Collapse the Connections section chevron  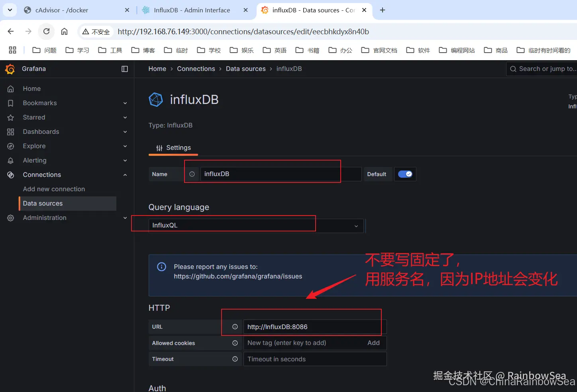tap(125, 175)
